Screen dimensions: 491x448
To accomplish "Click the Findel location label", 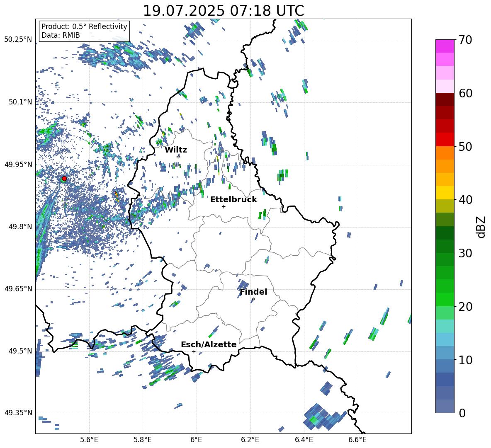I will pos(253,292).
